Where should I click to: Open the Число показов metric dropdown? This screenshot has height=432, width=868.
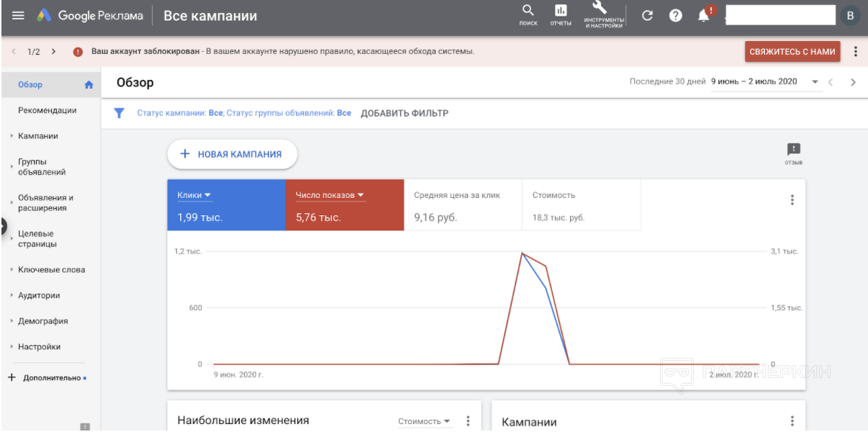click(330, 195)
